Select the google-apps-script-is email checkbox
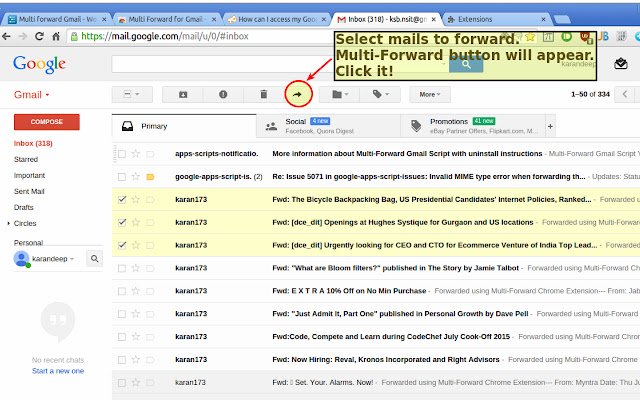640x400 pixels. [x=122, y=177]
